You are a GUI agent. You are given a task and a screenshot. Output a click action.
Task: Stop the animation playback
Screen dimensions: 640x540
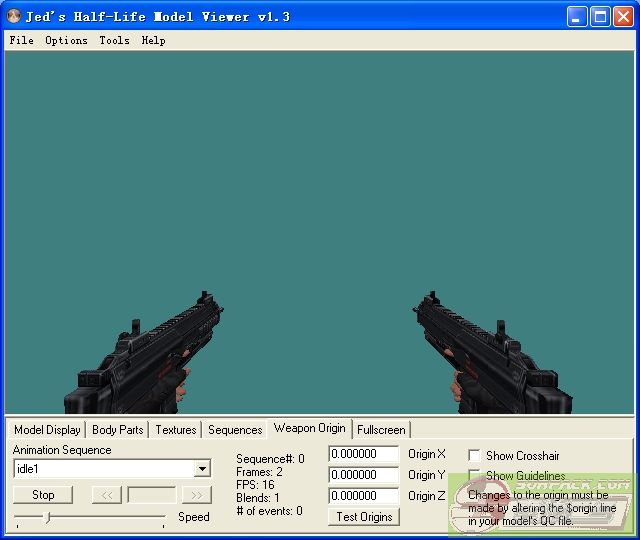click(x=43, y=495)
